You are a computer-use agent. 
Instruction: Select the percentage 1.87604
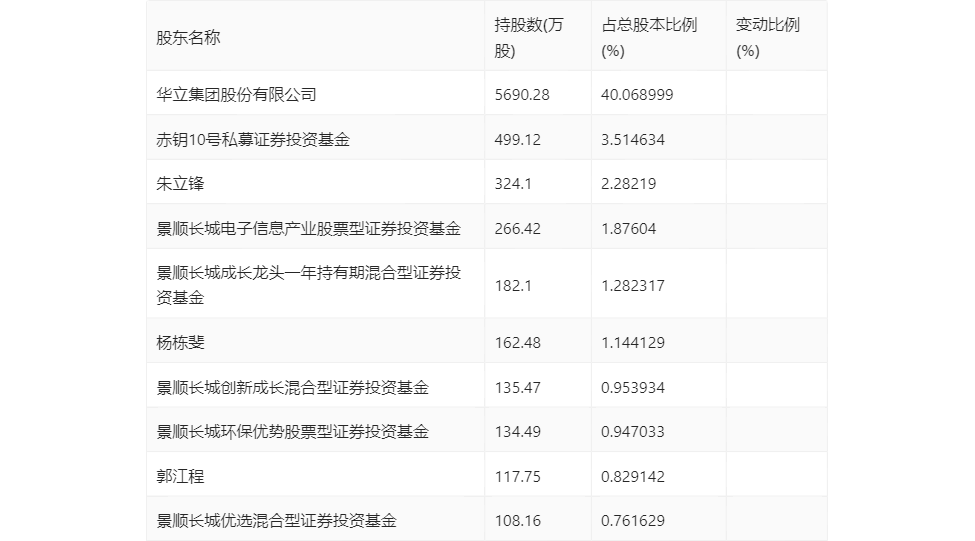[x=629, y=228]
